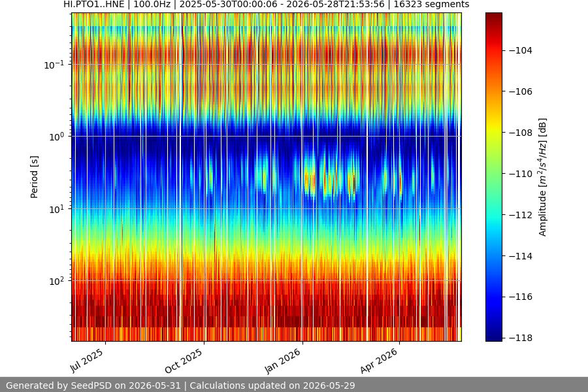Click the -108 colorbar tick label

(521, 133)
